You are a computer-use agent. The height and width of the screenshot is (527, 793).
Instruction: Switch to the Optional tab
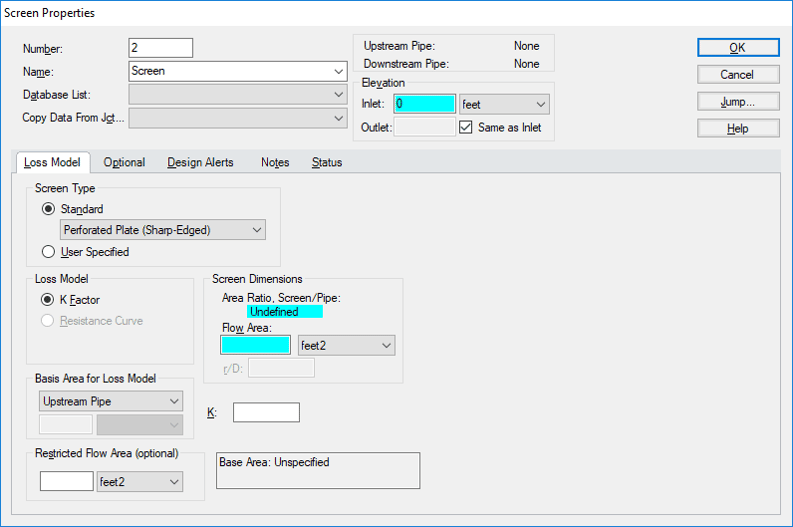(x=124, y=162)
